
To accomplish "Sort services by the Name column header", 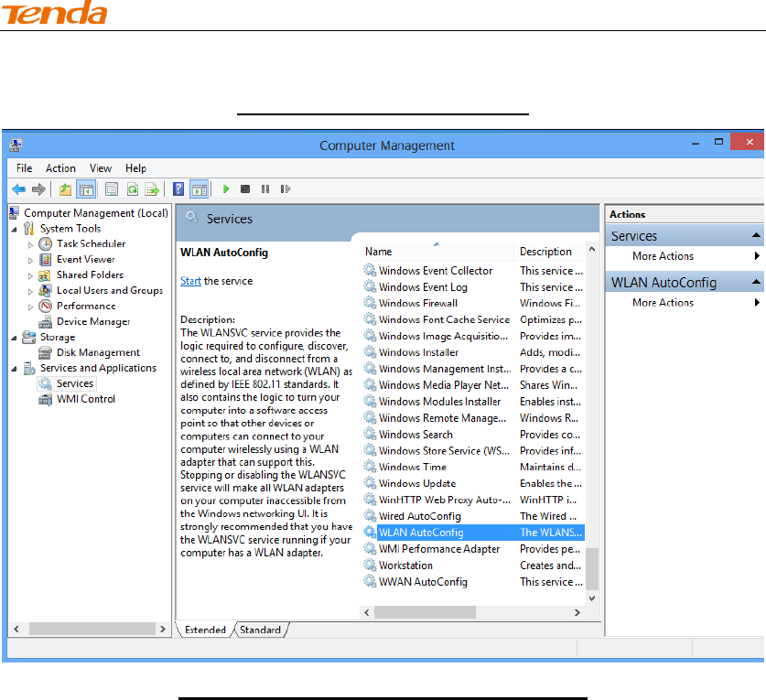I will pyautogui.click(x=437, y=252).
